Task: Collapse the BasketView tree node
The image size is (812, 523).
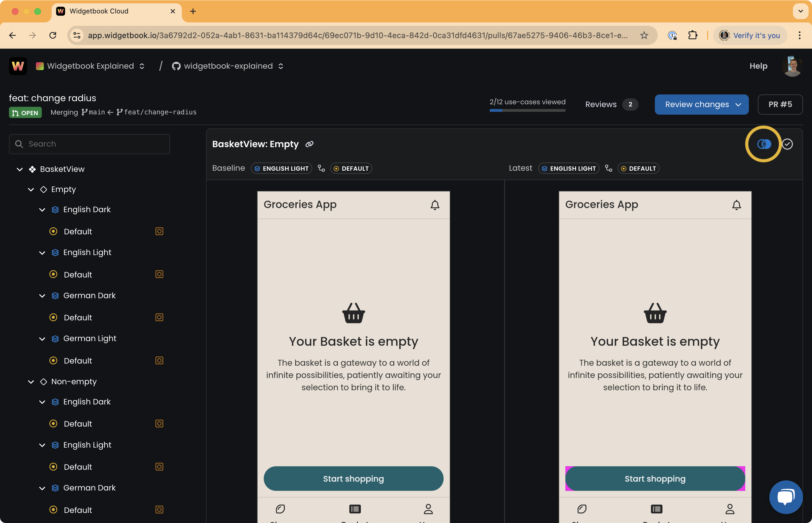Action: pos(20,169)
